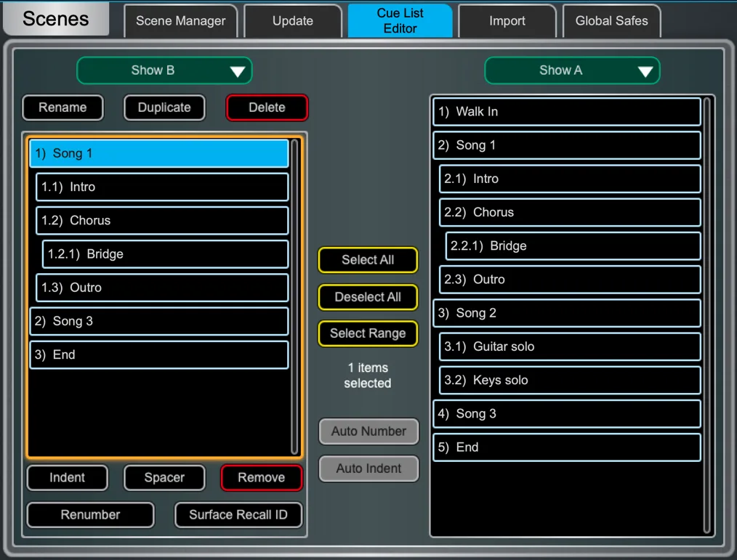Insert a Spacer in the cue list
The width and height of the screenshot is (737, 560).
164,478
